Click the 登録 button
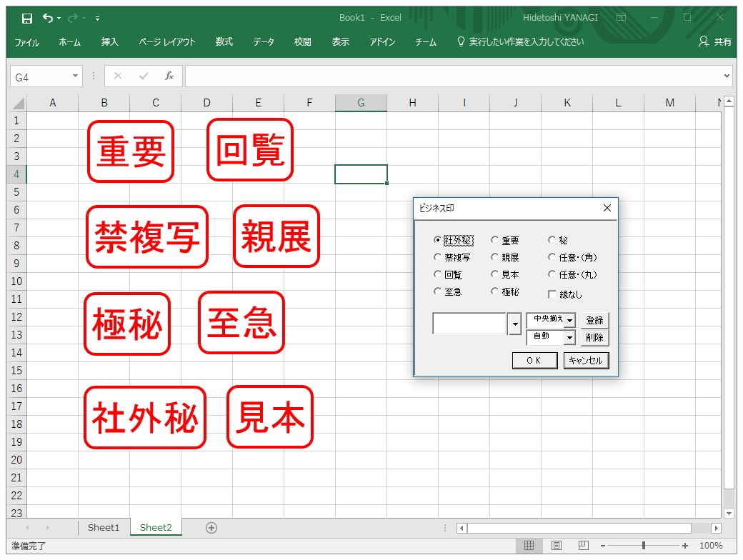The width and height of the screenshot is (743, 560). point(594,320)
